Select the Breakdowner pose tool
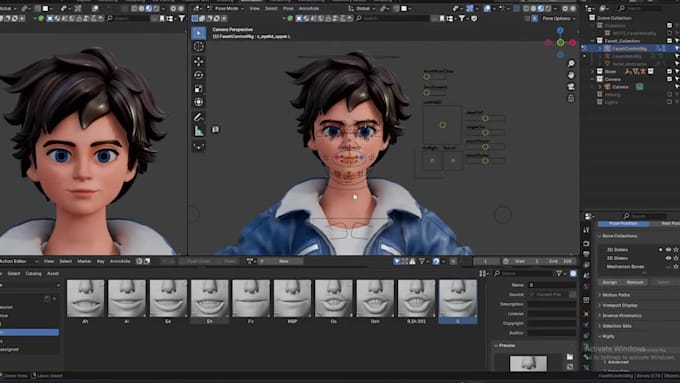The height and width of the screenshot is (383, 680). [199, 147]
